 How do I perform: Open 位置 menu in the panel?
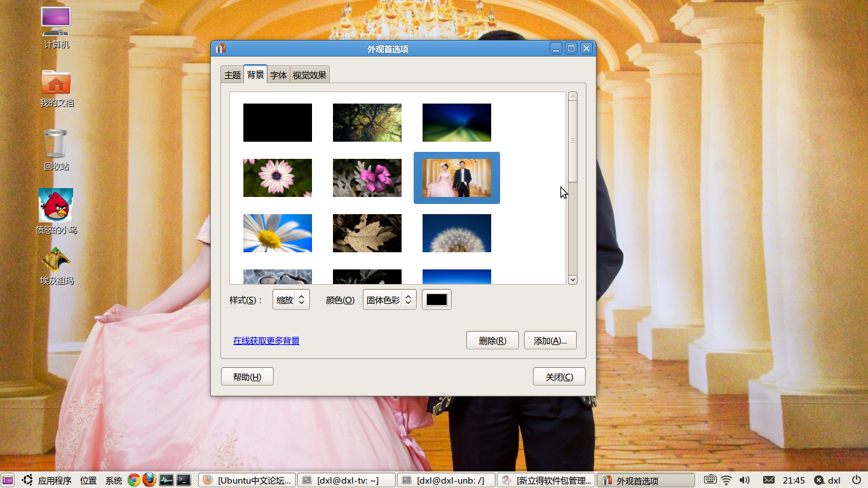[88, 480]
